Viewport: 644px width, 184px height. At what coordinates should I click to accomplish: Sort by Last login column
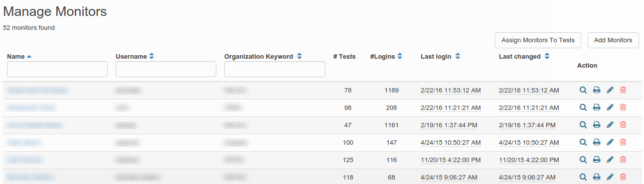[x=440, y=57]
